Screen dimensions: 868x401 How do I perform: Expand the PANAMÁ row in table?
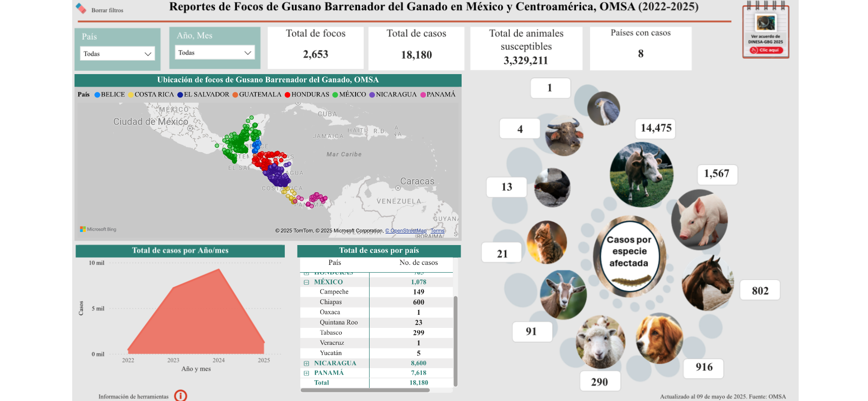[x=306, y=373]
